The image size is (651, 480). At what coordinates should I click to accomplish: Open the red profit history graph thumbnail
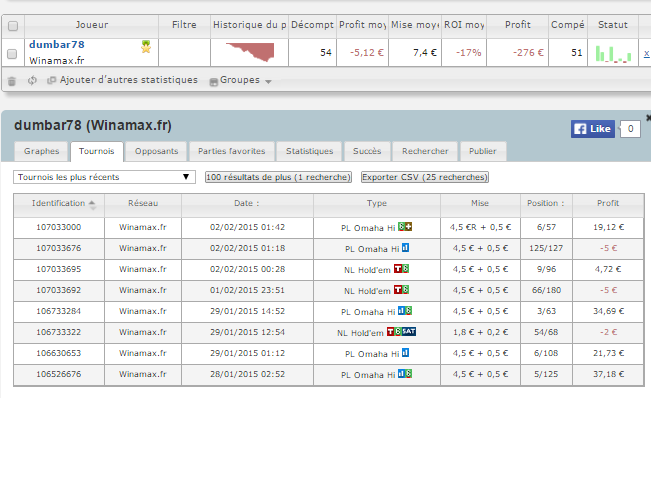coord(250,52)
